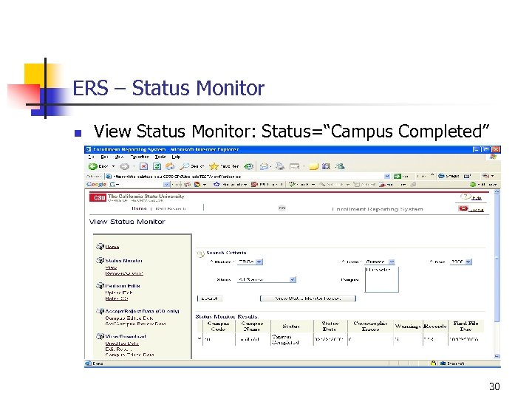This screenshot has height=399, width=532.
Task: Click the grey Forward arrow button
Action: tap(125, 166)
